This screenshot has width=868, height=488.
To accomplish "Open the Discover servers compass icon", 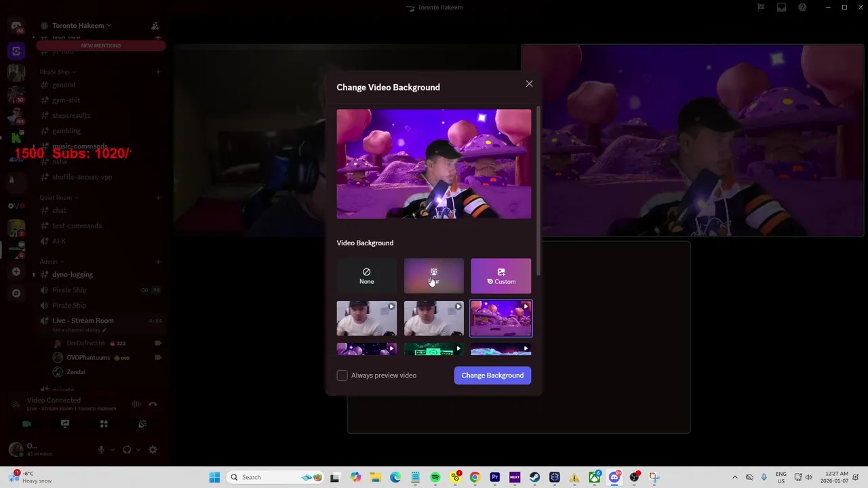I will pyautogui.click(x=16, y=293).
